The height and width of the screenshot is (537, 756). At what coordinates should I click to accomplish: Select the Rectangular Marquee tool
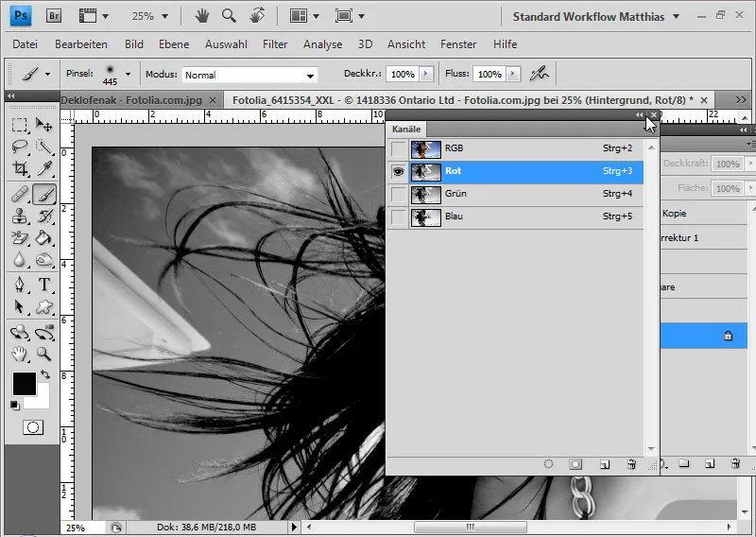tap(19, 126)
